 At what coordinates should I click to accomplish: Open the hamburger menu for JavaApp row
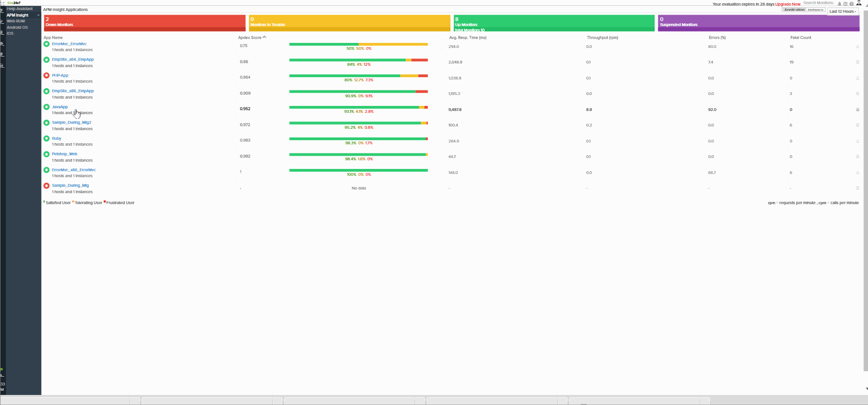pos(857,110)
